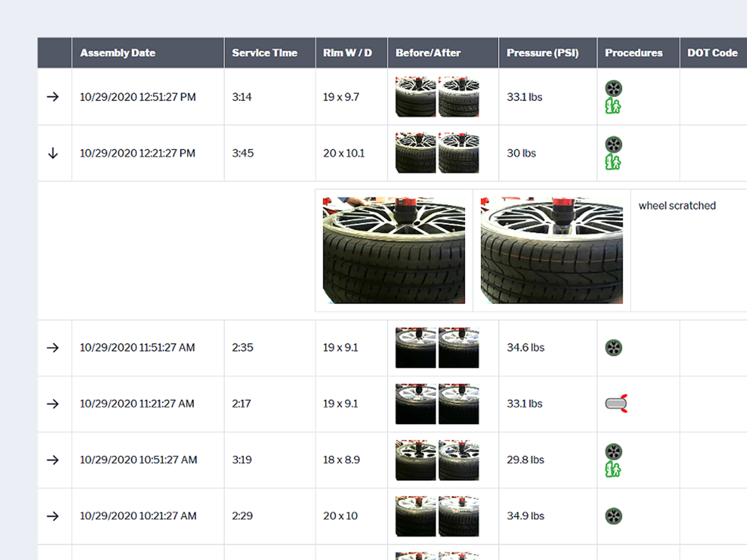Open before thumbnail in 10:51:27 AM row

[416, 460]
